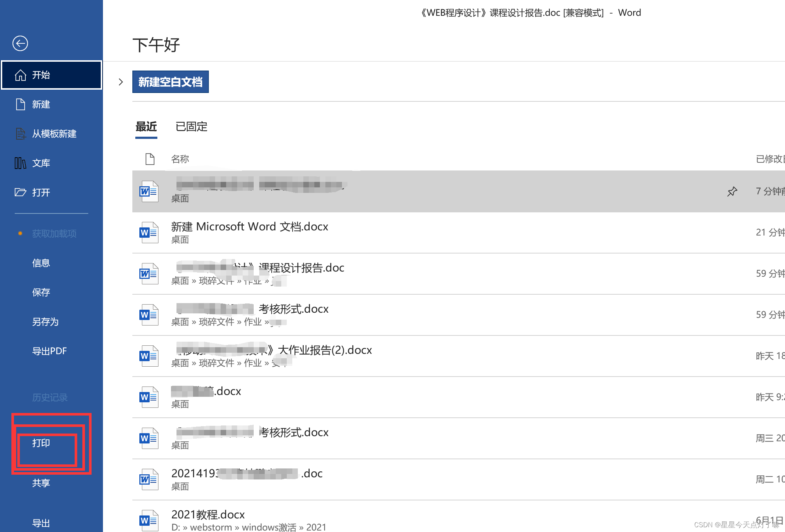The image size is (785, 532).
Task: Switch to the 最近 tab
Action: (146, 127)
